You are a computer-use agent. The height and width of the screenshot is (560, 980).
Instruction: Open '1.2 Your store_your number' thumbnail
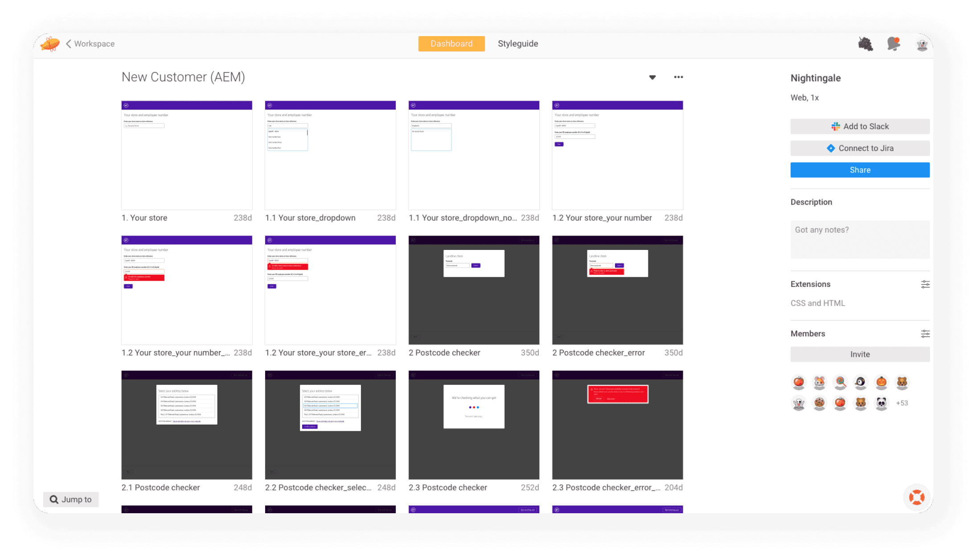click(617, 155)
